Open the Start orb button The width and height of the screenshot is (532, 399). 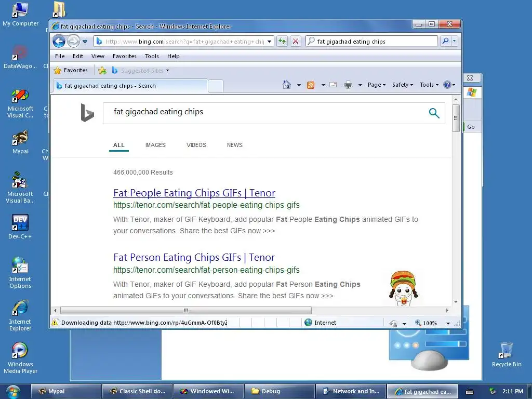[x=13, y=392]
